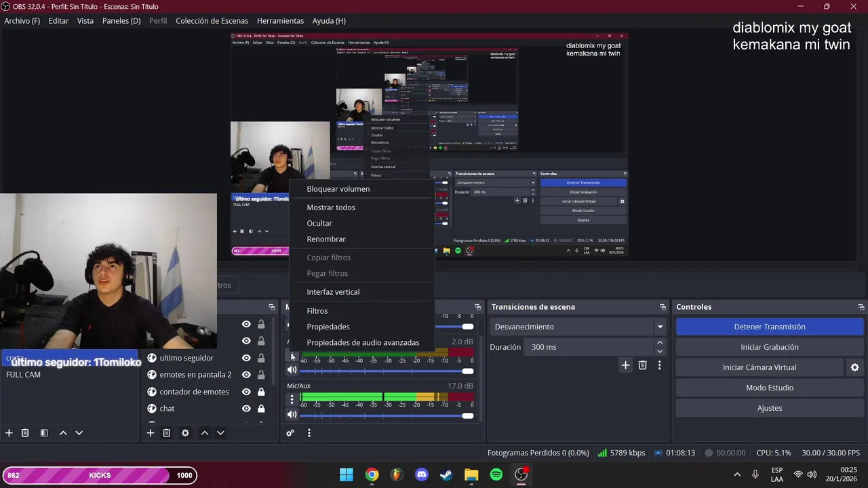
Task: Remove the transition with trash icon
Action: pos(642,365)
